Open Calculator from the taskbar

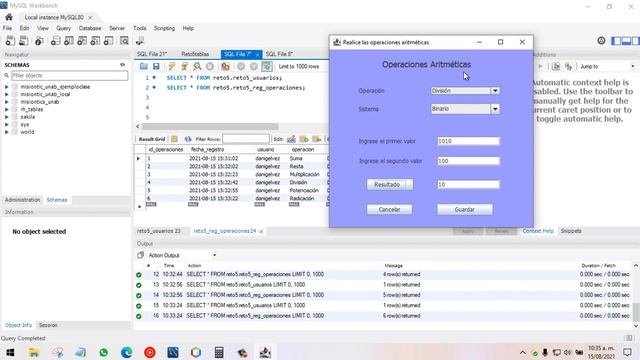tap(219, 352)
